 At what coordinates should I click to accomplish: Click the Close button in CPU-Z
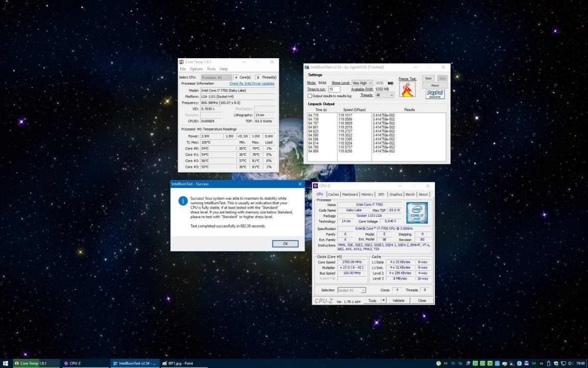coord(422,301)
